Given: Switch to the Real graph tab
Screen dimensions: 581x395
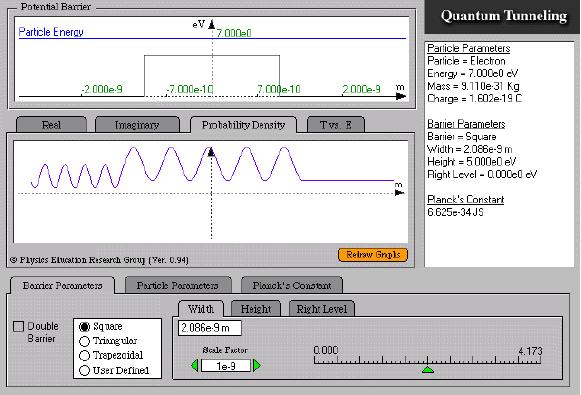Looking at the screenshot, I should pos(52,125).
